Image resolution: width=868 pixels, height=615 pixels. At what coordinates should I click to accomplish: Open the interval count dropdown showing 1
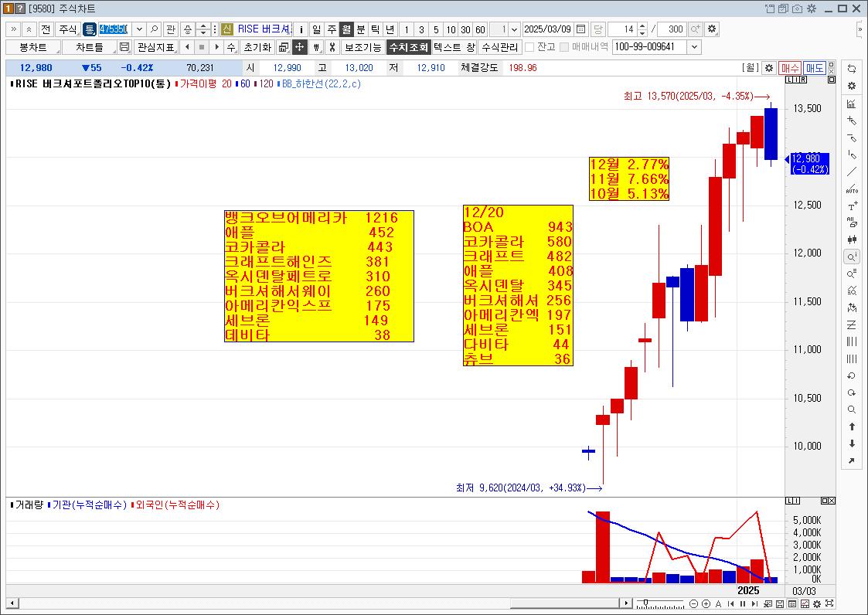coord(514,29)
